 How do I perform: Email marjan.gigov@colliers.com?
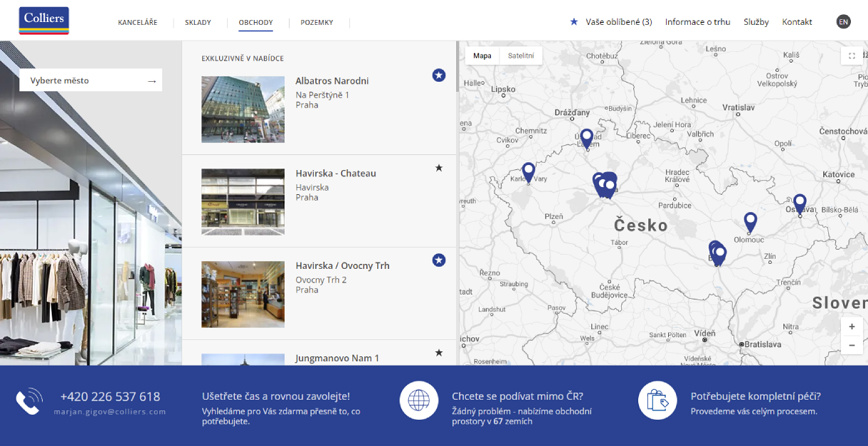(x=110, y=412)
